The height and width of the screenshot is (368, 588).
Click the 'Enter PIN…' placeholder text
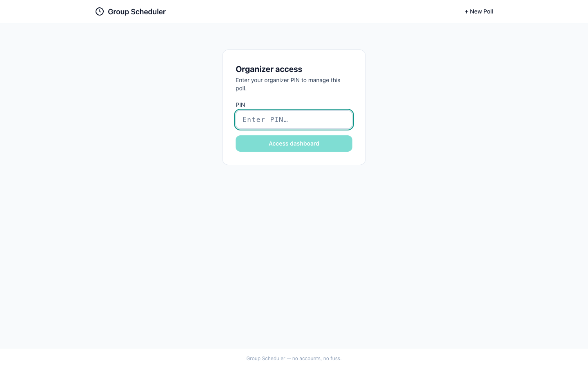tap(265, 119)
